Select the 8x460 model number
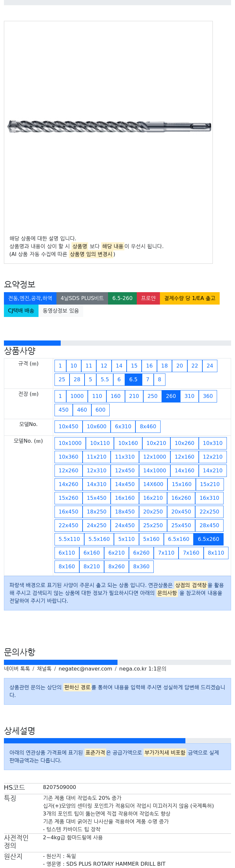This screenshot has height=868, width=235. (x=148, y=427)
